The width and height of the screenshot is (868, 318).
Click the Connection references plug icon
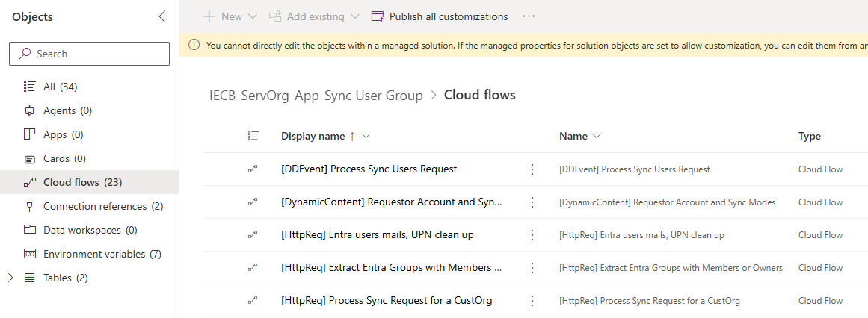click(30, 206)
